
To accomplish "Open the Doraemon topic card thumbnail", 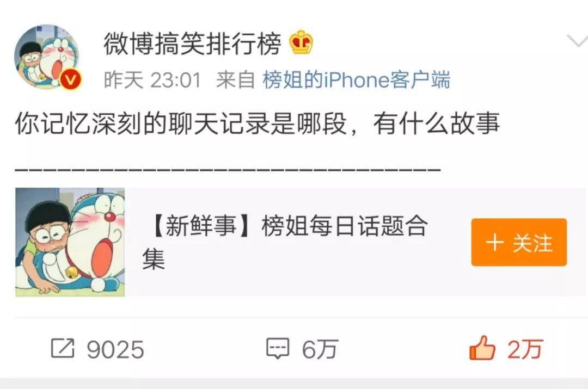I will [x=70, y=242].
